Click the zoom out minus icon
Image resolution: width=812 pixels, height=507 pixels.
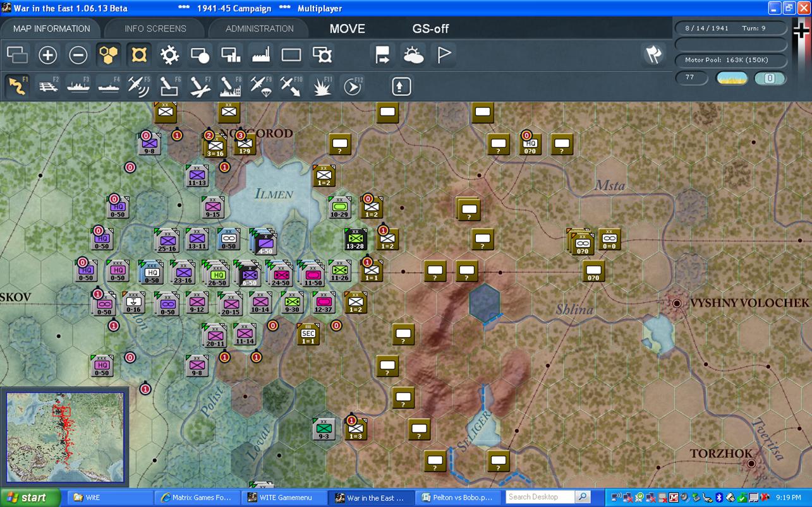[x=78, y=55]
